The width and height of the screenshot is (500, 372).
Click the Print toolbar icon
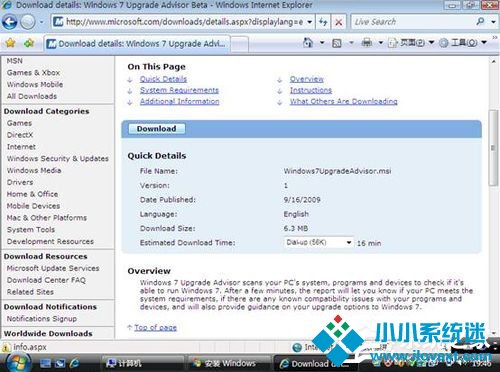(367, 43)
